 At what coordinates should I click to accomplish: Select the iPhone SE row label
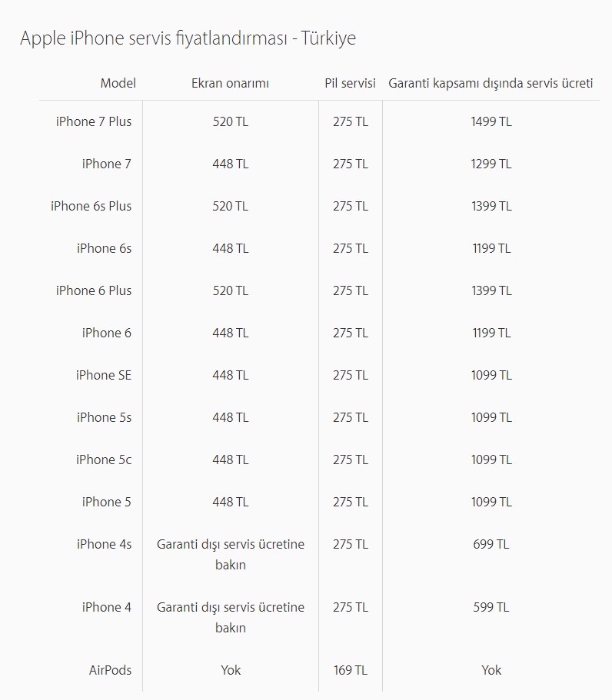[x=104, y=375]
